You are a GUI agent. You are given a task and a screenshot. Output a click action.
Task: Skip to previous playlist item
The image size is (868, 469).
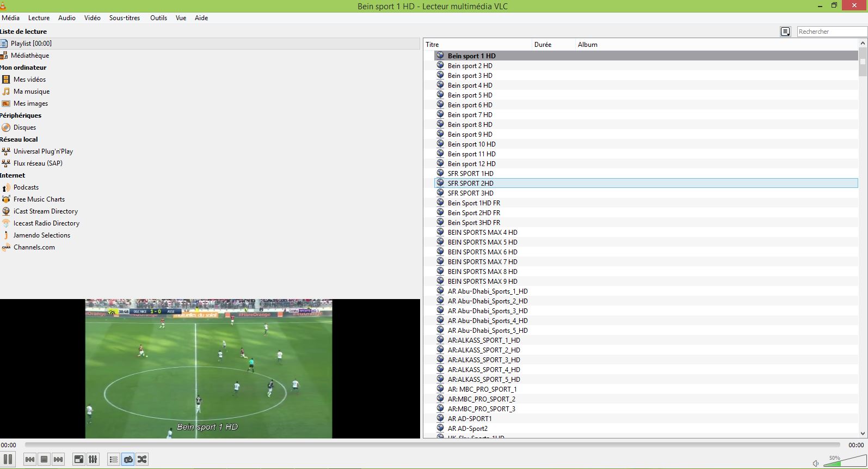click(x=30, y=459)
